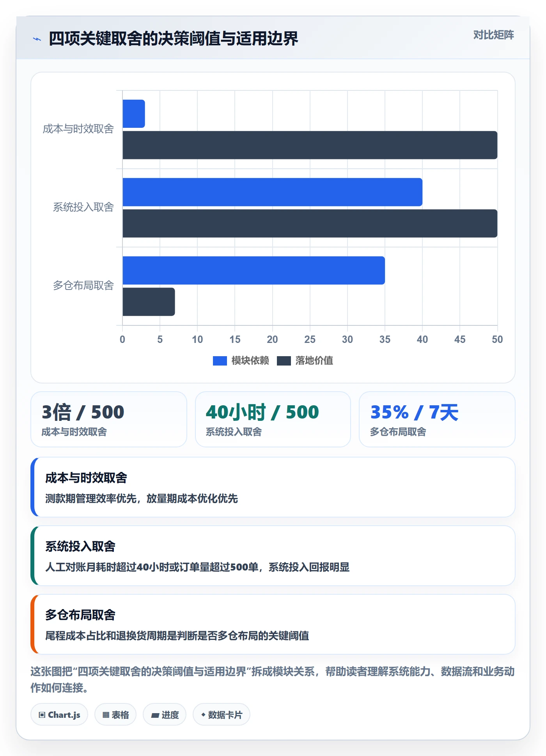Click the bar icon in the 进度 chip
This screenshot has height=756, width=546.
tap(155, 715)
